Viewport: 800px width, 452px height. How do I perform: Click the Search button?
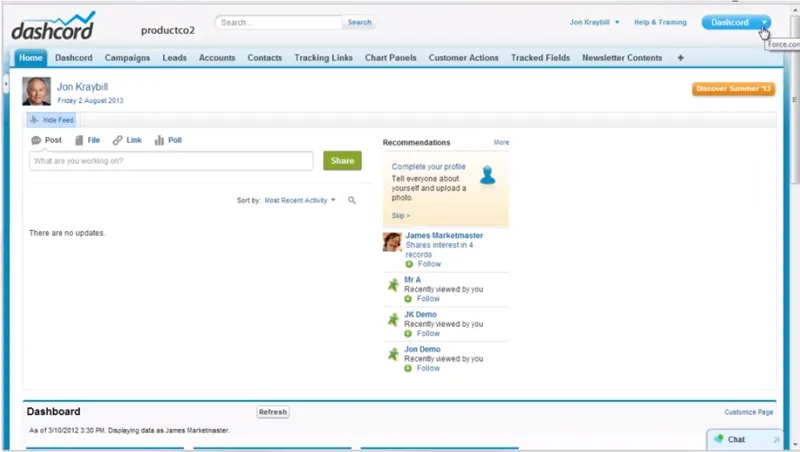pos(359,22)
